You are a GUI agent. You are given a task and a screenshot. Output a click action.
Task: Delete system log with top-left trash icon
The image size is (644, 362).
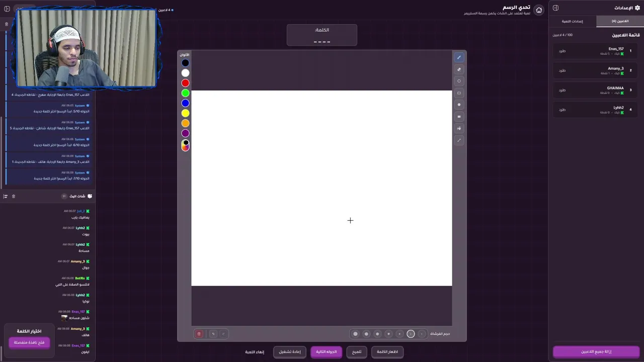7,24
